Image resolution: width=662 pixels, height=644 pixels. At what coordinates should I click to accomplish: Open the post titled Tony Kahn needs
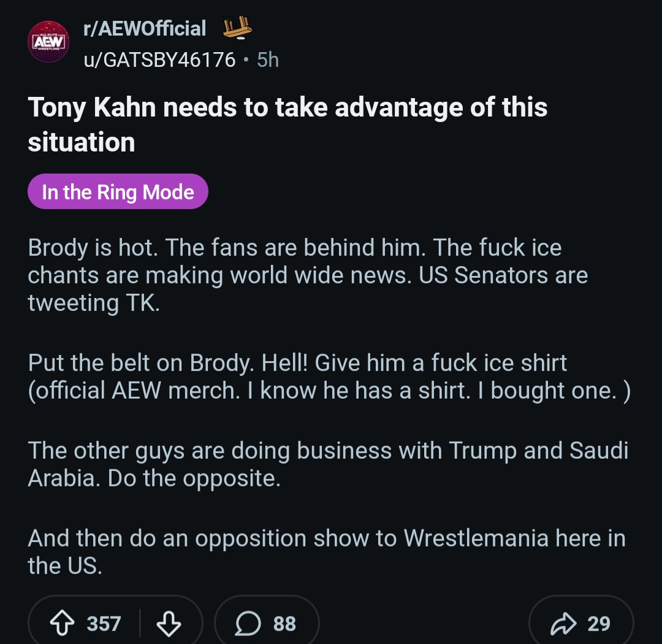[x=287, y=125]
